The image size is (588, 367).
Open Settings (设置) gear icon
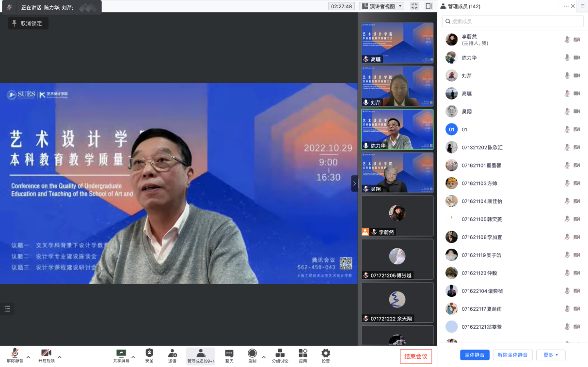[x=326, y=355]
